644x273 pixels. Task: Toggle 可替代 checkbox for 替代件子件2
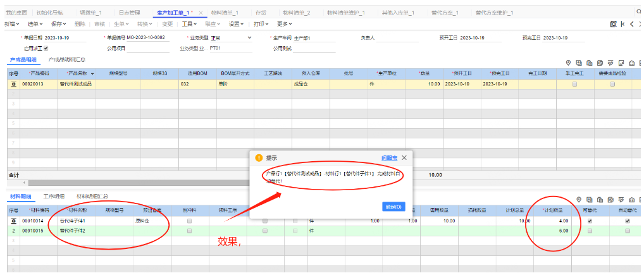tap(590, 231)
